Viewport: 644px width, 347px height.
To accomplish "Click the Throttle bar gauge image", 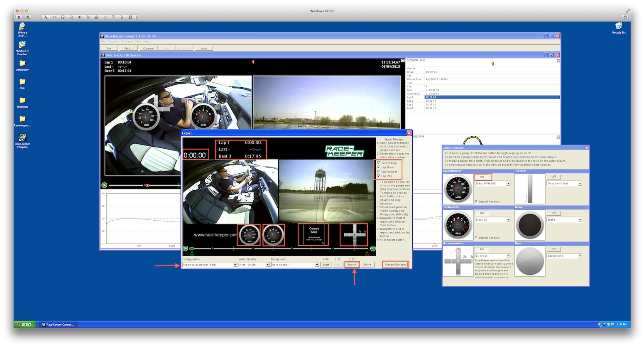I will click(529, 189).
